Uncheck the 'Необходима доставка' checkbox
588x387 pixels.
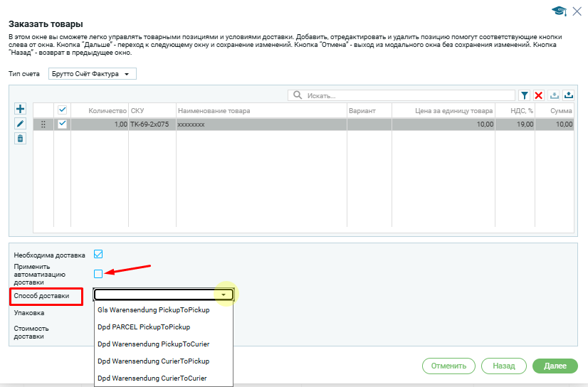[98, 255]
